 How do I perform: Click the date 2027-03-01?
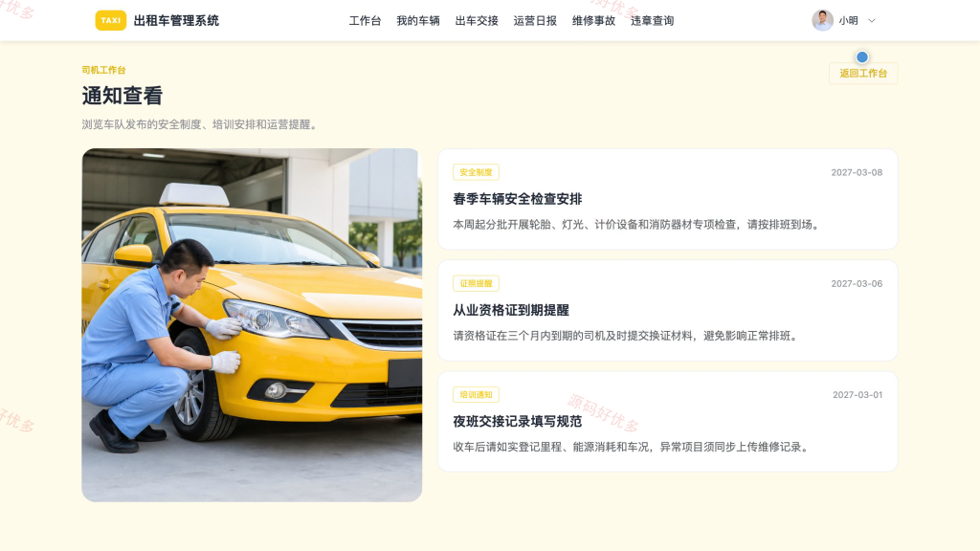[857, 395]
